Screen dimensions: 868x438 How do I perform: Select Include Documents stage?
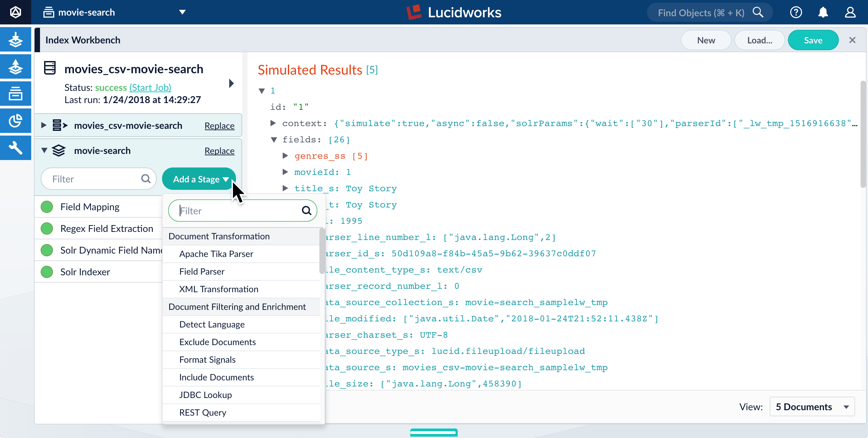pos(241,377)
